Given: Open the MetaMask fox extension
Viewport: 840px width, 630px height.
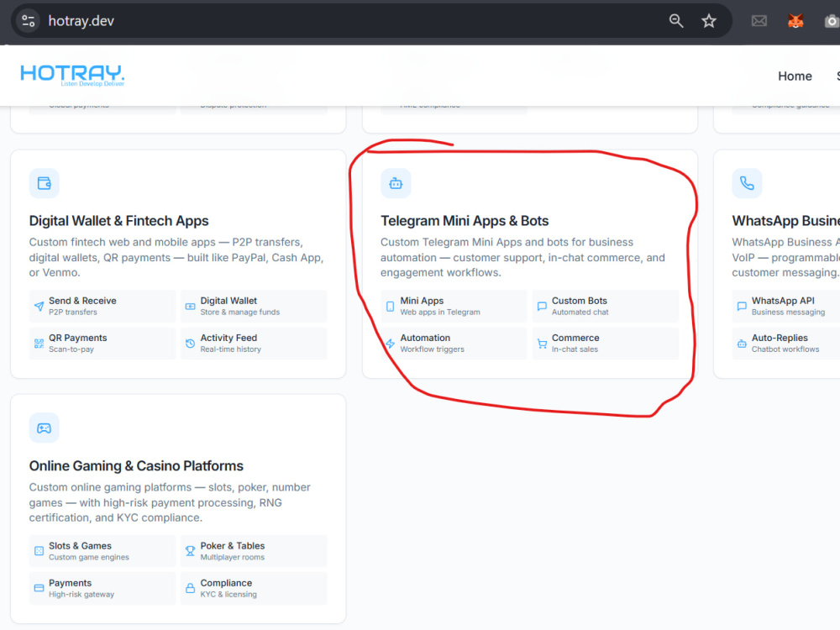Looking at the screenshot, I should [795, 21].
